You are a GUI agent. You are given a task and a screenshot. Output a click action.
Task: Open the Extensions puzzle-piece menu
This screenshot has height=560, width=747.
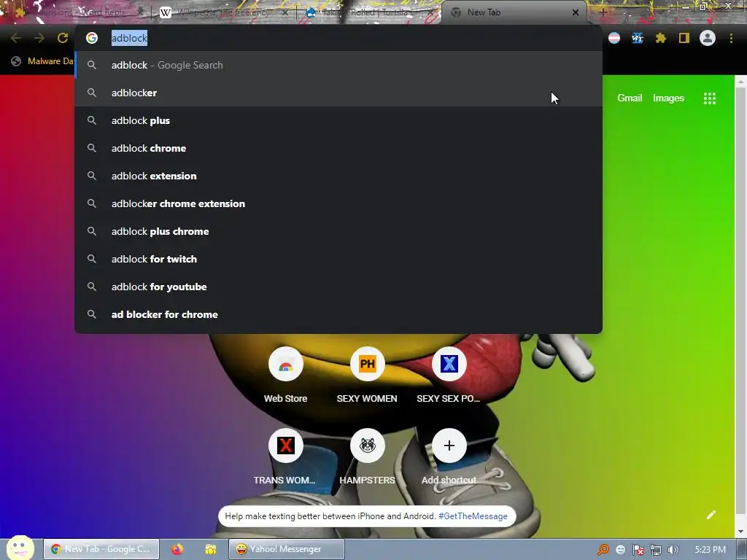[661, 38]
